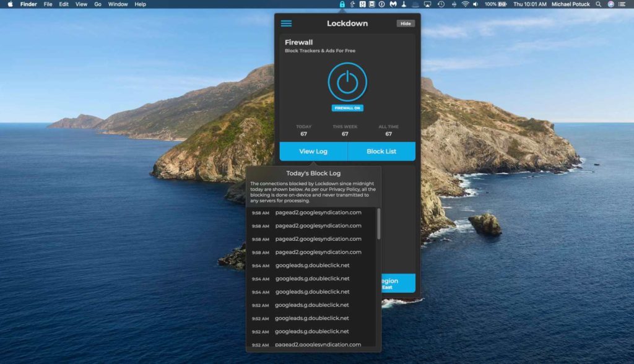Open the Gmail menu bar icon

click(x=393, y=4)
